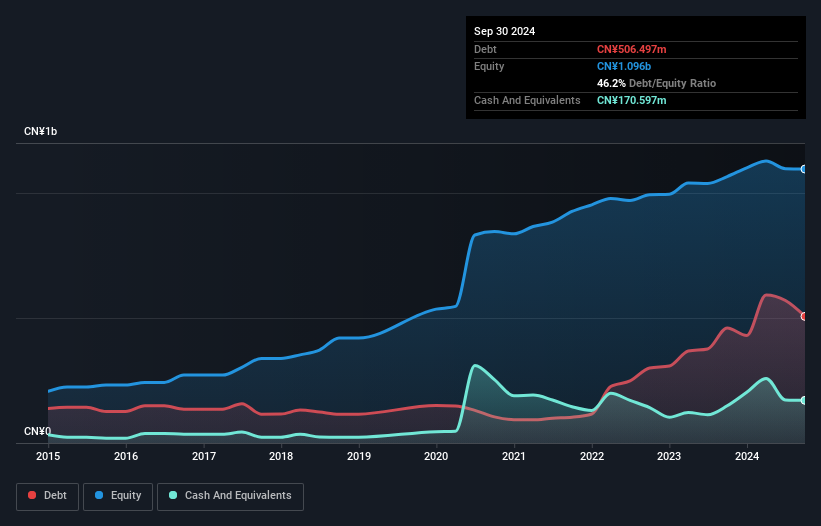This screenshot has height=526, width=821.
Task: Click the 2020 x-axis label
Action: point(436,456)
